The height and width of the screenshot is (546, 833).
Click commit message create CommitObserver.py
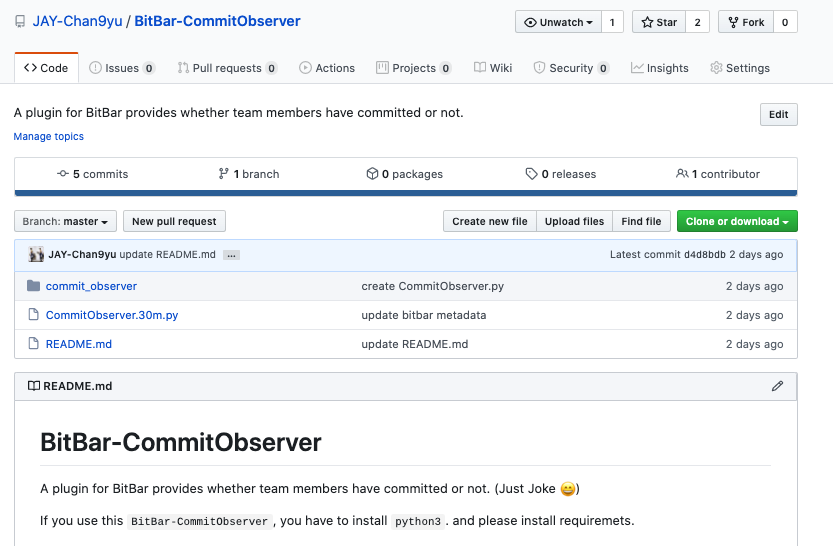[x=432, y=286]
